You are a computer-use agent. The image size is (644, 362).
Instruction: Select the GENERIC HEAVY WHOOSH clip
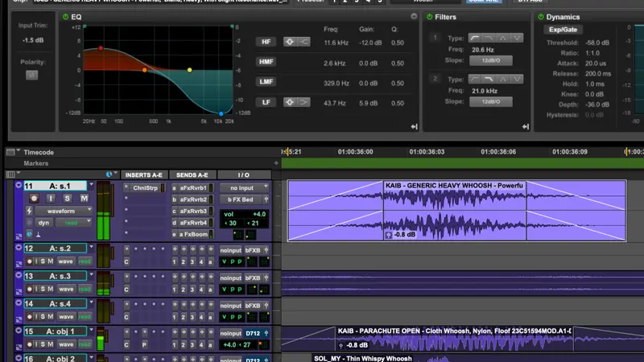pyautogui.click(x=456, y=211)
